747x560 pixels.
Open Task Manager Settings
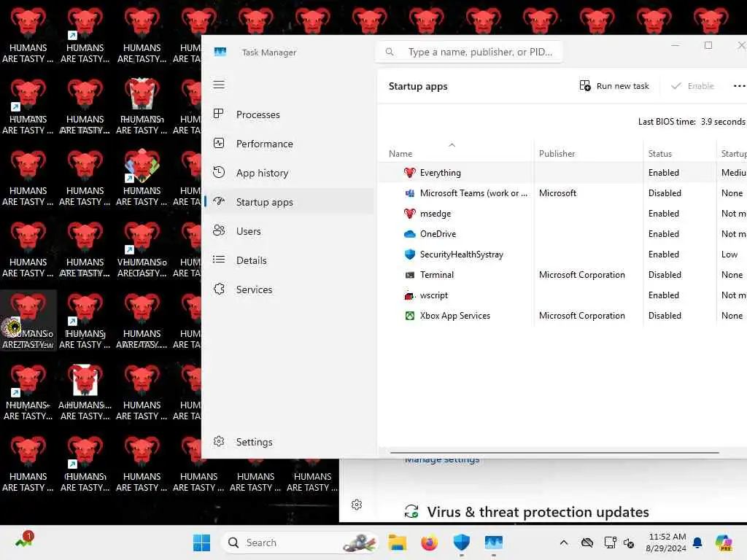pyautogui.click(x=289, y=442)
